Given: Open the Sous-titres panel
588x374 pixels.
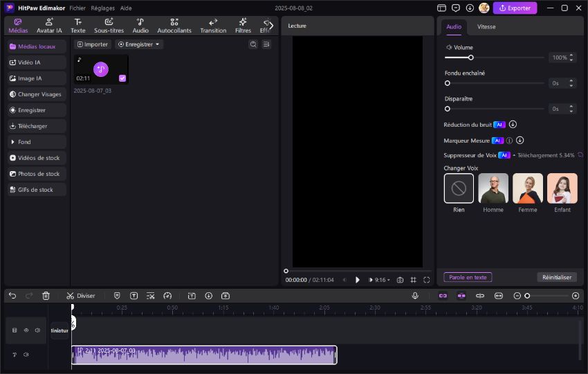Looking at the screenshot, I should (109, 26).
